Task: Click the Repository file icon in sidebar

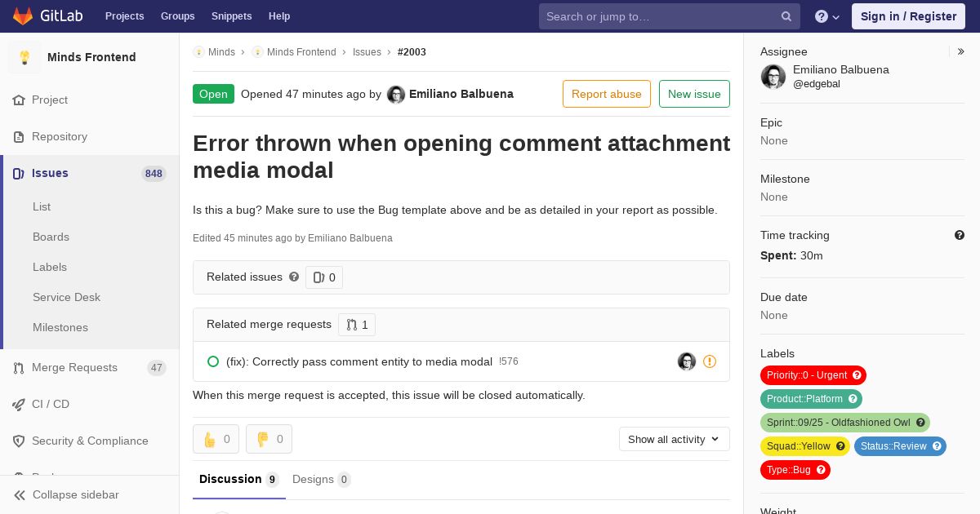Action: pos(19,136)
